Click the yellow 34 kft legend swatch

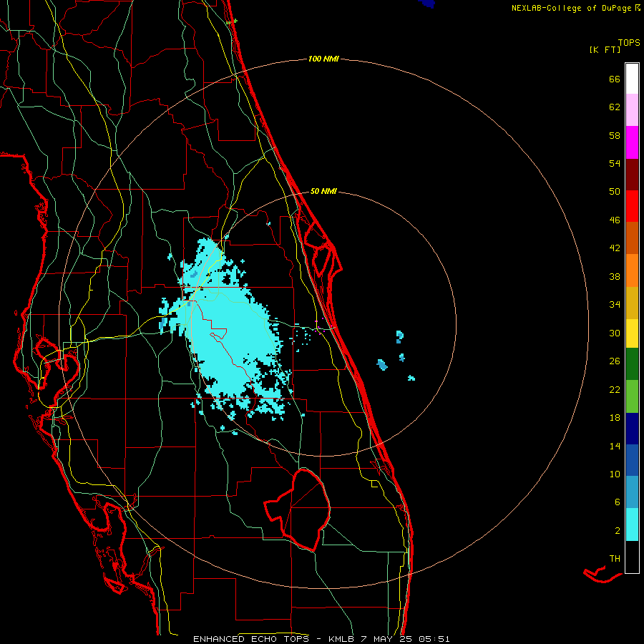pos(632,333)
